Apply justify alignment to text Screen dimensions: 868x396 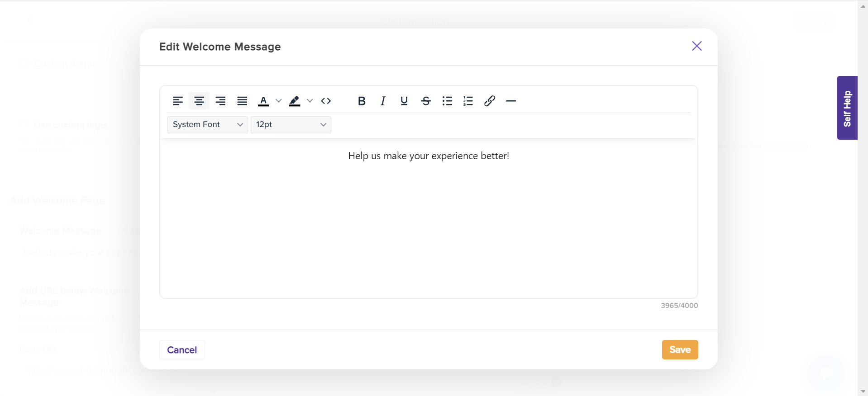pyautogui.click(x=242, y=101)
